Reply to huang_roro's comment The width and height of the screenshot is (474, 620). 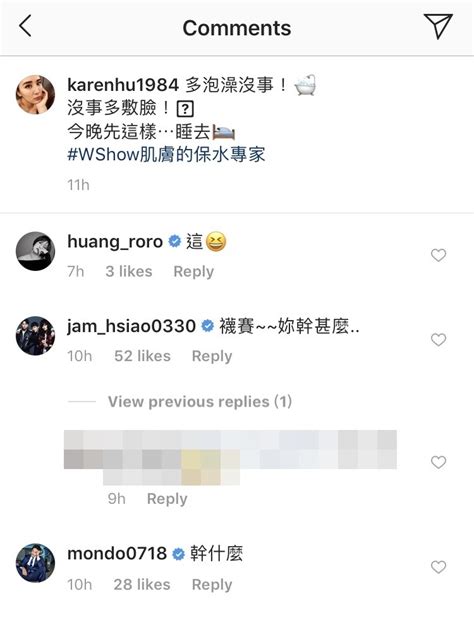pyautogui.click(x=194, y=272)
